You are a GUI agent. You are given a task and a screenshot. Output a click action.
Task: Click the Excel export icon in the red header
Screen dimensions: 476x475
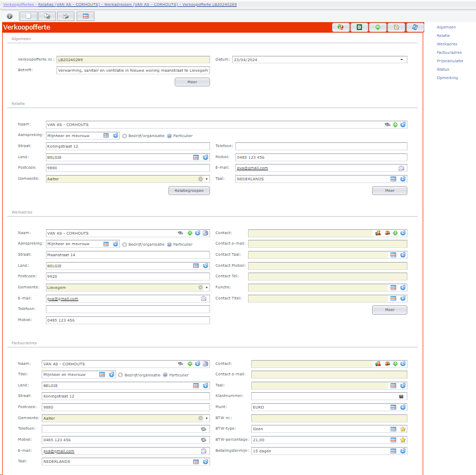point(359,27)
